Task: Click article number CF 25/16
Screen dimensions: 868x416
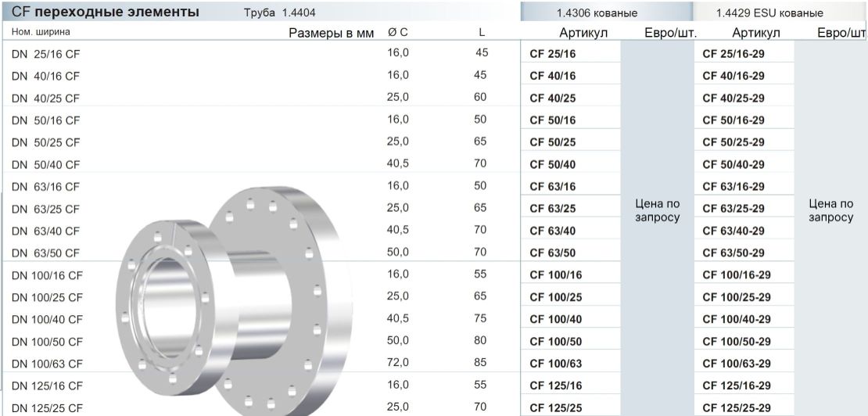Action: [552, 54]
